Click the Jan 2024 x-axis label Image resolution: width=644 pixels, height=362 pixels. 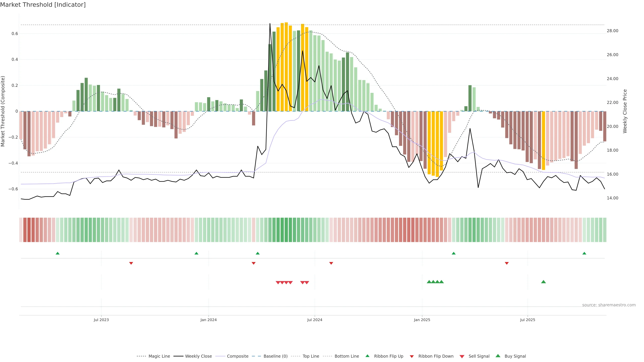point(208,320)
